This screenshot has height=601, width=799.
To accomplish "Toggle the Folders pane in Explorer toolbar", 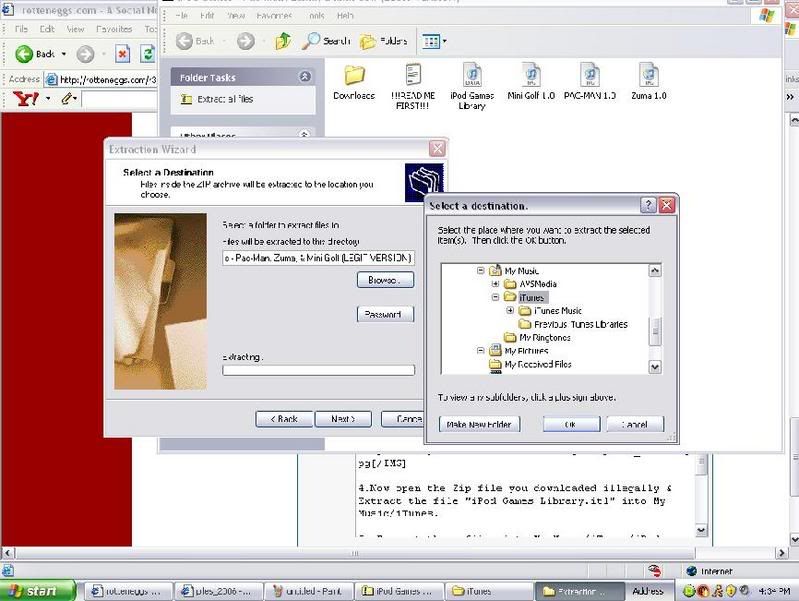I will click(384, 41).
